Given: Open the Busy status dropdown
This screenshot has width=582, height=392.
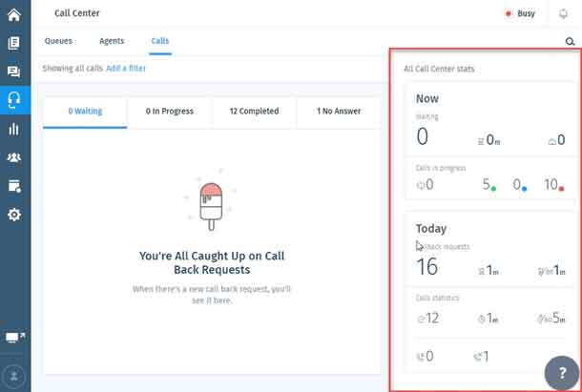Looking at the screenshot, I should 520,14.
